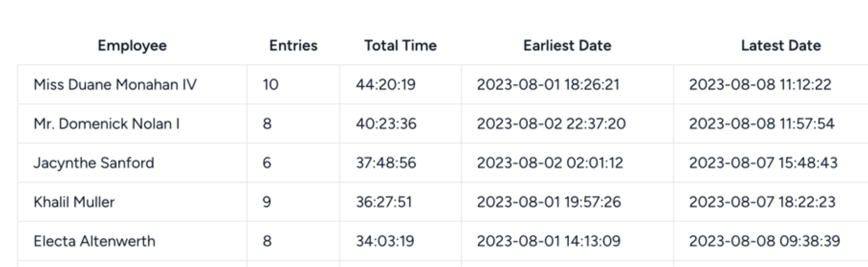Click total time 44:20:19
868x267 pixels.
point(386,84)
